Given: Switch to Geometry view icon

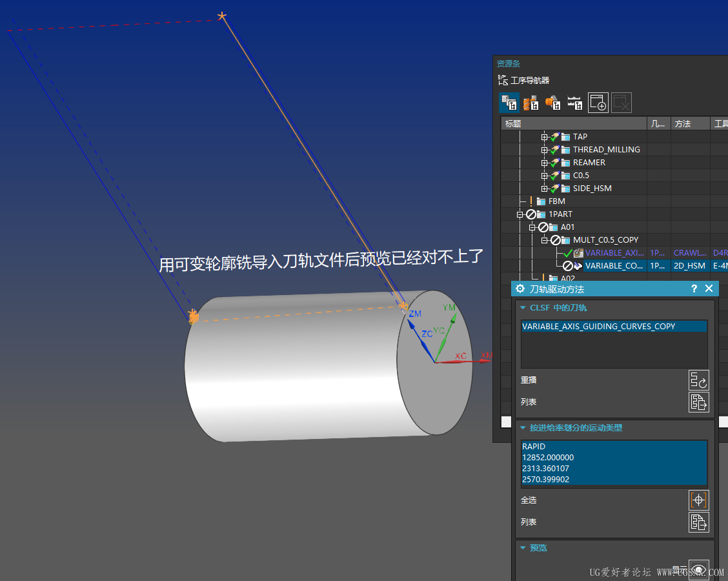Looking at the screenshot, I should [553, 103].
